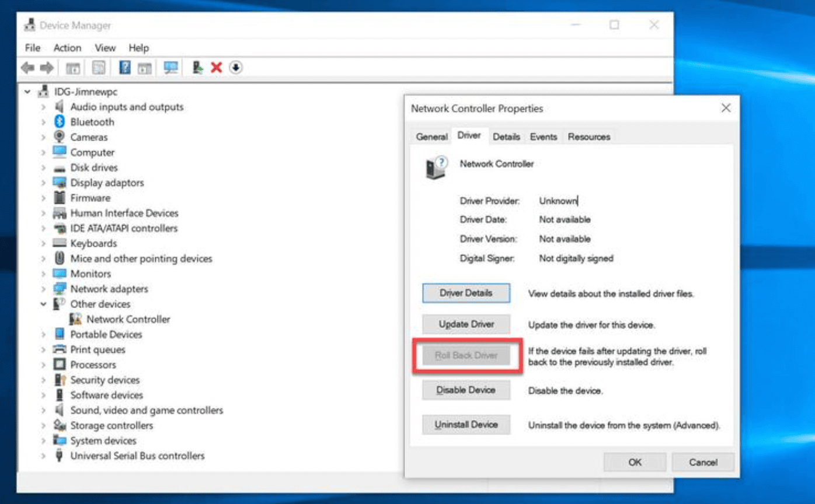815x504 pixels.
Task: Click OK to close properties
Action: 635,462
